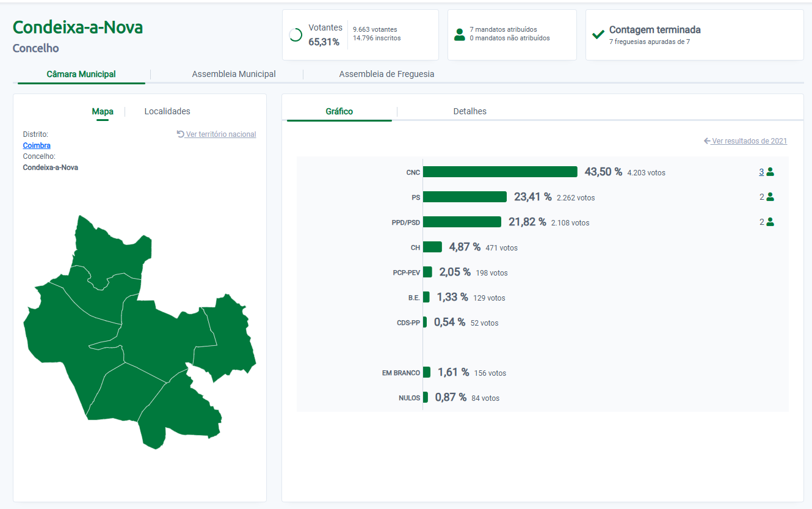Show the Detalhes results tab
The width and height of the screenshot is (812, 509).
(x=469, y=111)
